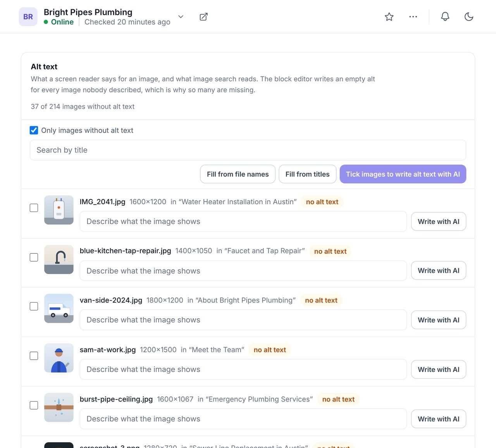The height and width of the screenshot is (448, 496).
Task: Open notifications bell
Action: tap(445, 17)
